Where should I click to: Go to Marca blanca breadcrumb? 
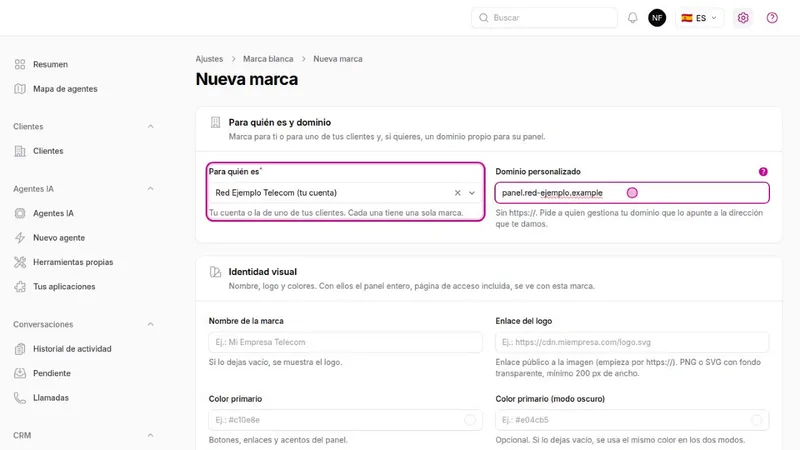point(268,59)
